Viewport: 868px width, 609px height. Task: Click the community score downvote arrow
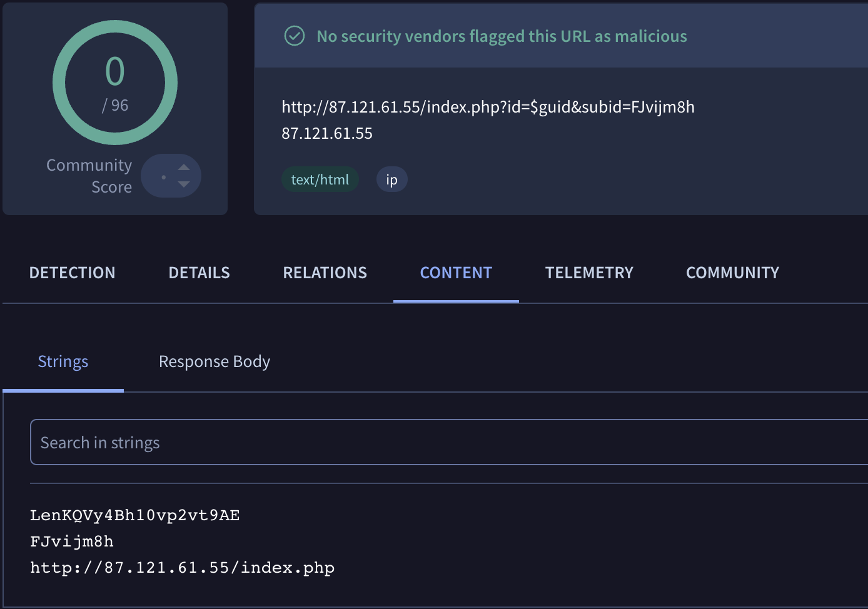coord(184,184)
